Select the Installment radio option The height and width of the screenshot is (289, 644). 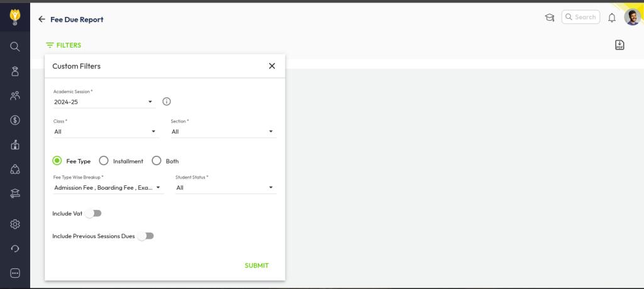104,161
